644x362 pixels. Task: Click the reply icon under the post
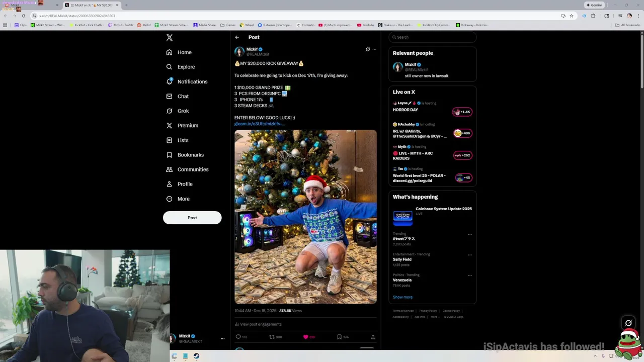pyautogui.click(x=238, y=337)
